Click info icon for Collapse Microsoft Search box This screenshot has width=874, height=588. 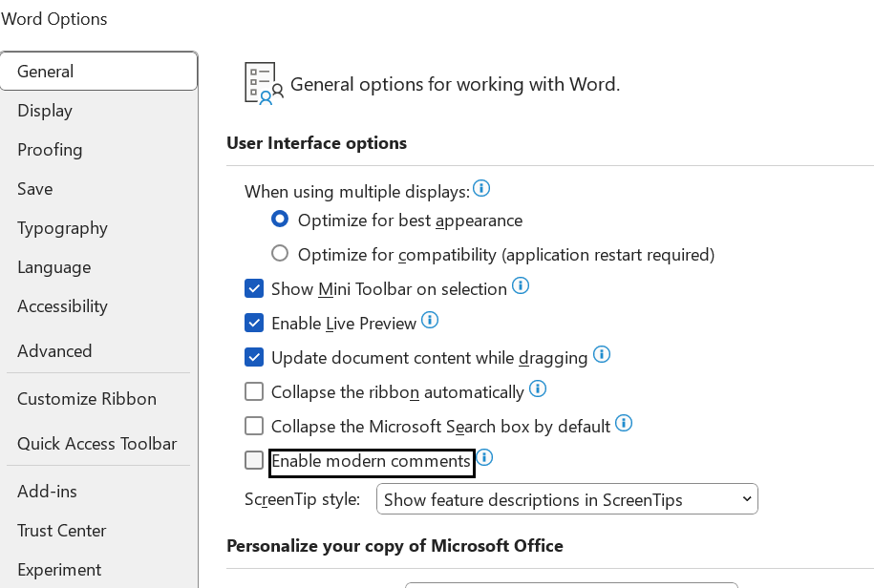tap(624, 423)
